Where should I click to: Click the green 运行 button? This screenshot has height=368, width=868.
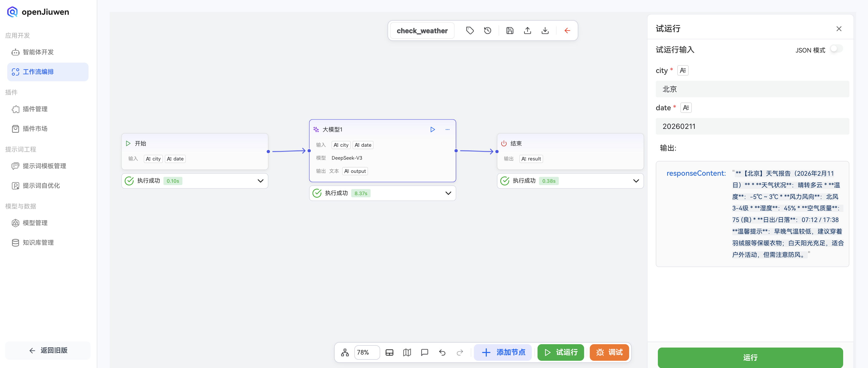pyautogui.click(x=750, y=357)
